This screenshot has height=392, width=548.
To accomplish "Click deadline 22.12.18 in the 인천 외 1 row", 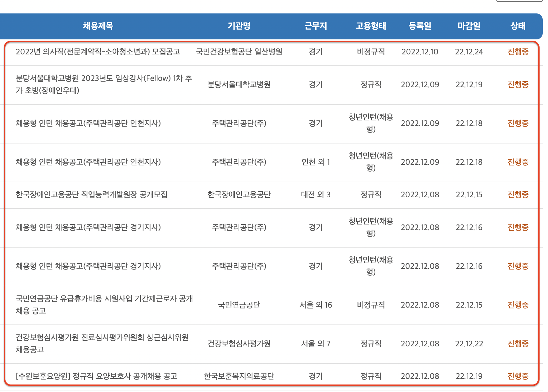I will tap(469, 162).
